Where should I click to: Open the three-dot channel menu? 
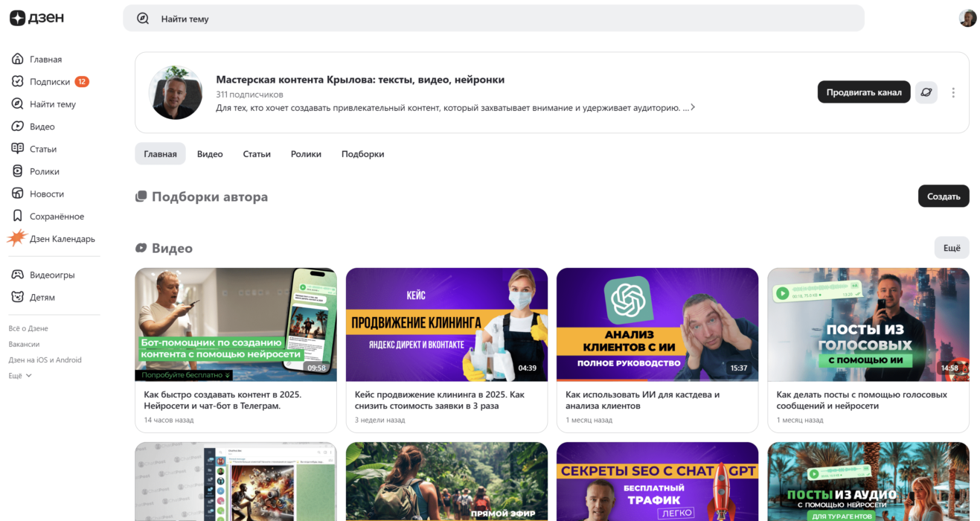(x=953, y=93)
